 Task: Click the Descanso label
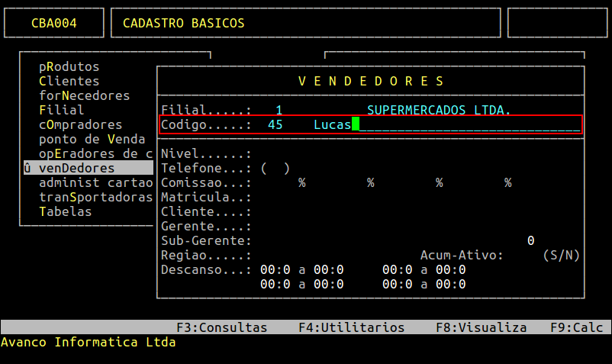(206, 269)
